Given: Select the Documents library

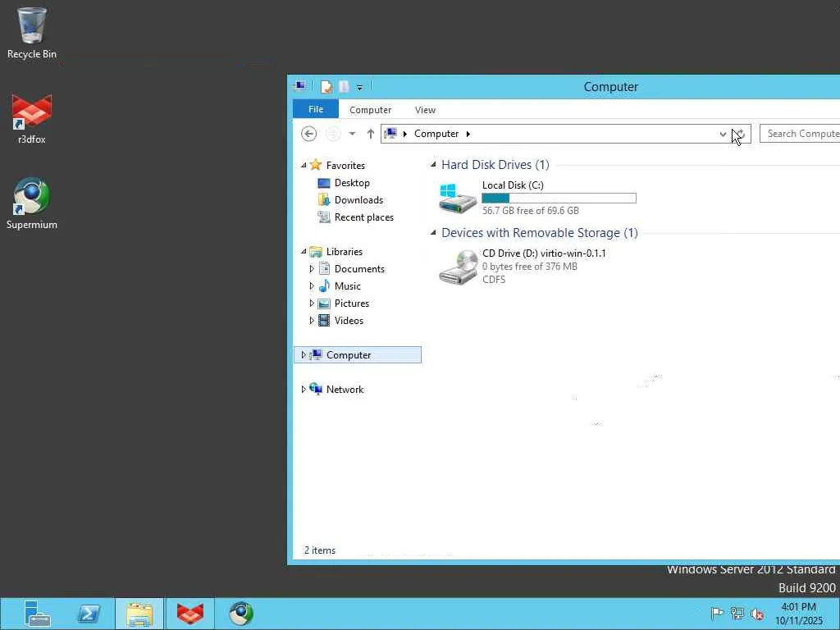Looking at the screenshot, I should tap(359, 269).
